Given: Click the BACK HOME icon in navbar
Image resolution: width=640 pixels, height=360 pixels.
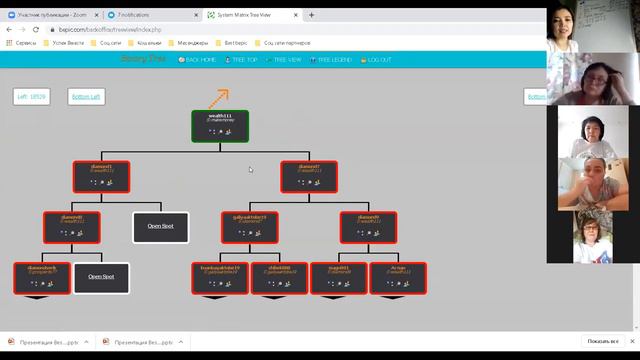Looking at the screenshot, I should coord(181,60).
